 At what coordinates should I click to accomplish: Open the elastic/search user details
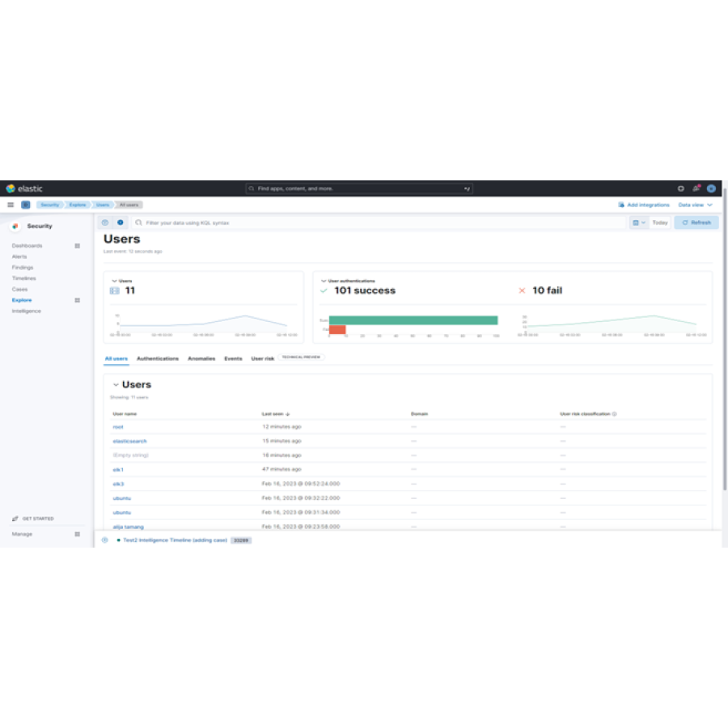(130, 441)
